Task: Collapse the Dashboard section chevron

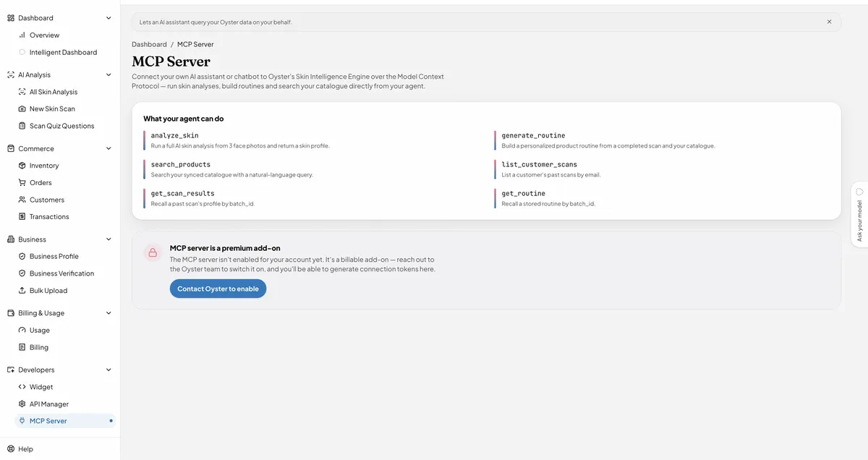Action: pyautogui.click(x=109, y=17)
